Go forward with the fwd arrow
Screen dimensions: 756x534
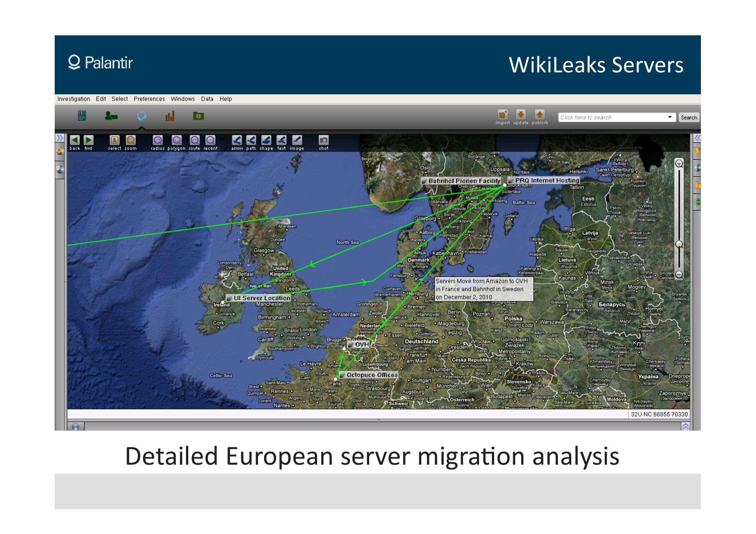point(88,140)
